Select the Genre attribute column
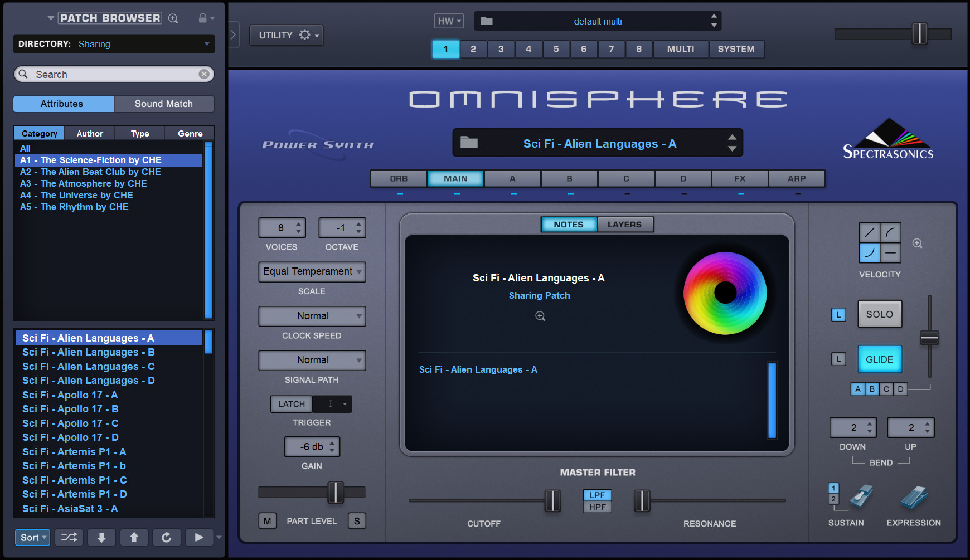The height and width of the screenshot is (560, 970). tap(190, 134)
